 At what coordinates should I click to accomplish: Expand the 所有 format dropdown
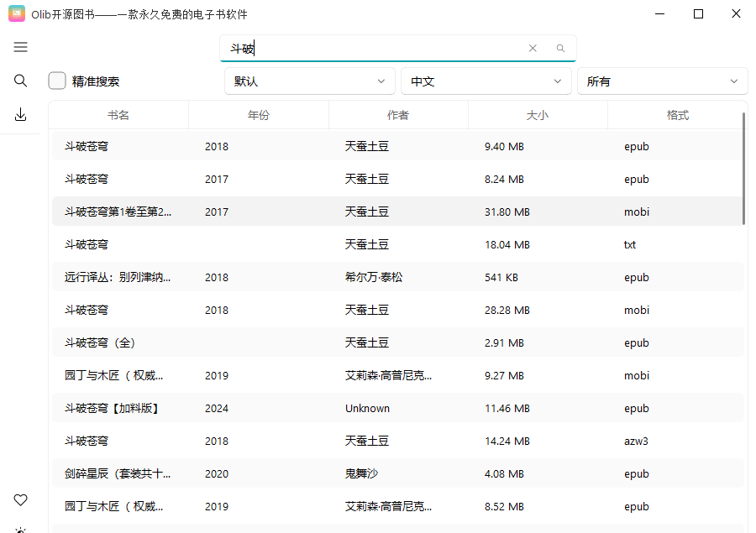click(x=661, y=81)
